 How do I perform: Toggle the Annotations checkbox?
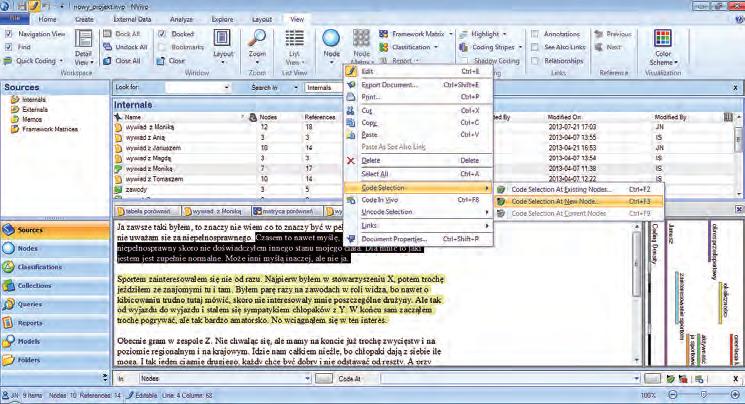(x=535, y=34)
